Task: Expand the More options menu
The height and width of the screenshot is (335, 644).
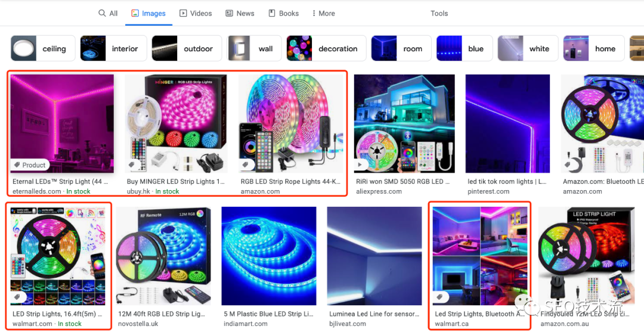Action: pos(323,13)
